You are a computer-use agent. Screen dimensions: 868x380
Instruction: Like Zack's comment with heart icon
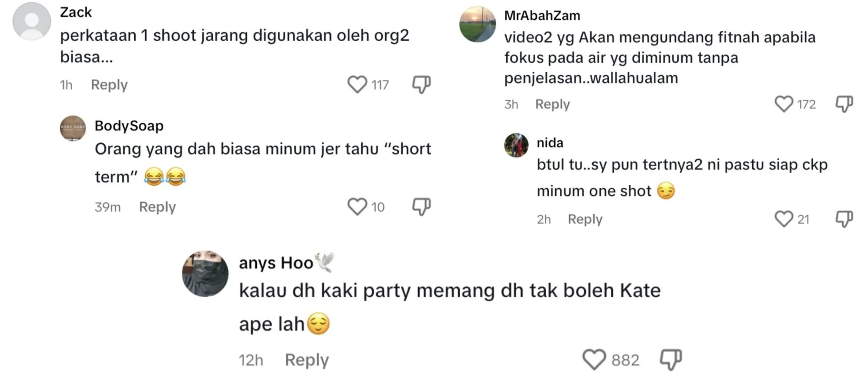coord(357,84)
